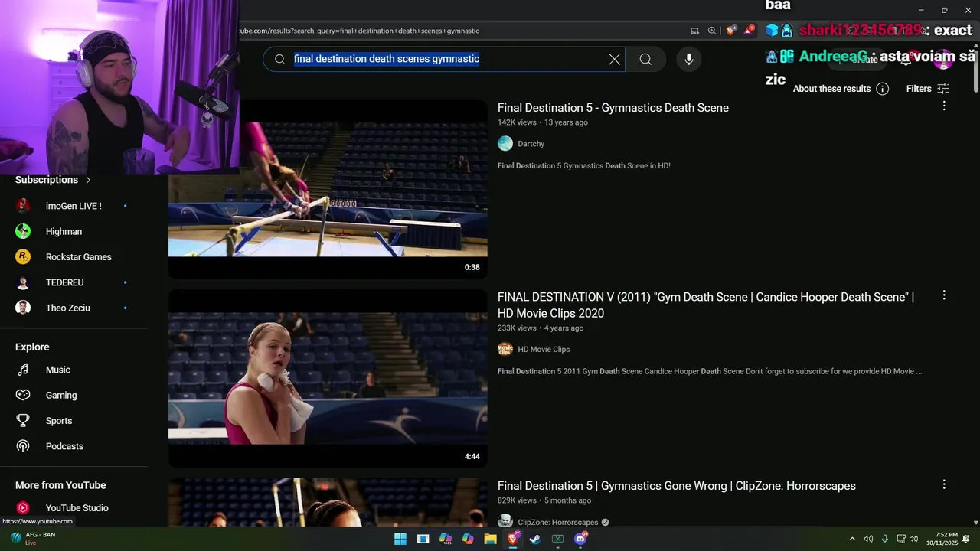This screenshot has width=980, height=551.
Task: Start voice search with the microphone icon
Action: [688, 59]
